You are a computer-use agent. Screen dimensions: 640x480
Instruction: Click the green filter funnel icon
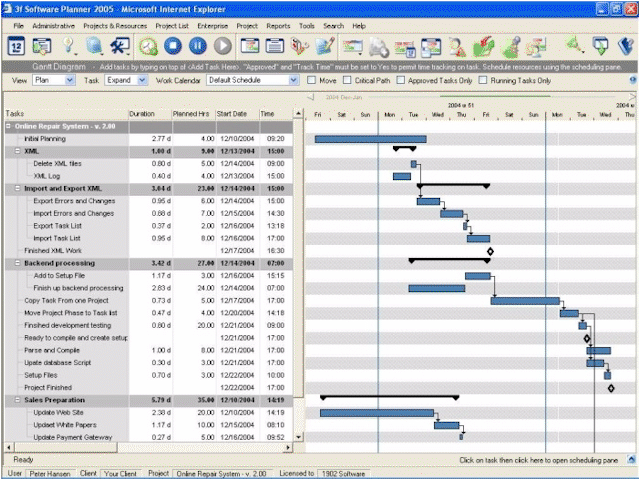tap(574, 45)
